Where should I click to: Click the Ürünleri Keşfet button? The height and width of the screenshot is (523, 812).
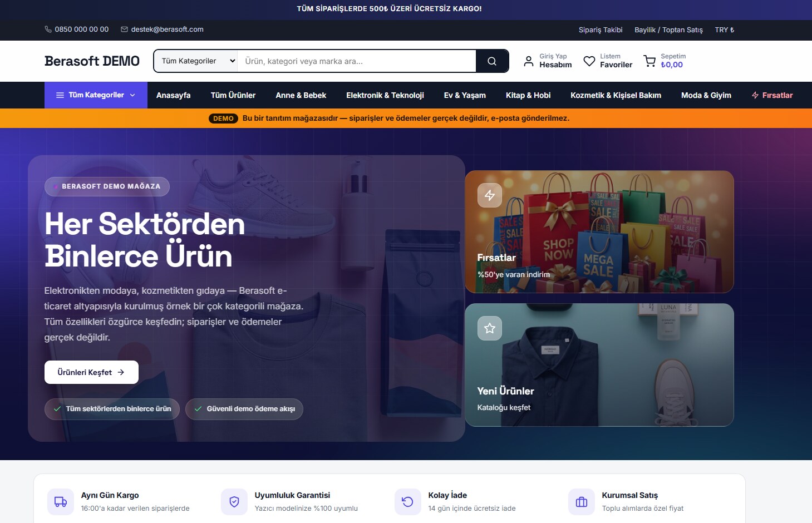point(91,372)
